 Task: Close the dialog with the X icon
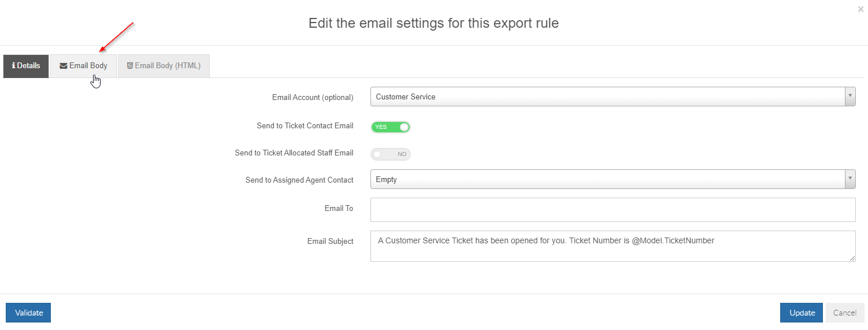pyautogui.click(x=860, y=9)
